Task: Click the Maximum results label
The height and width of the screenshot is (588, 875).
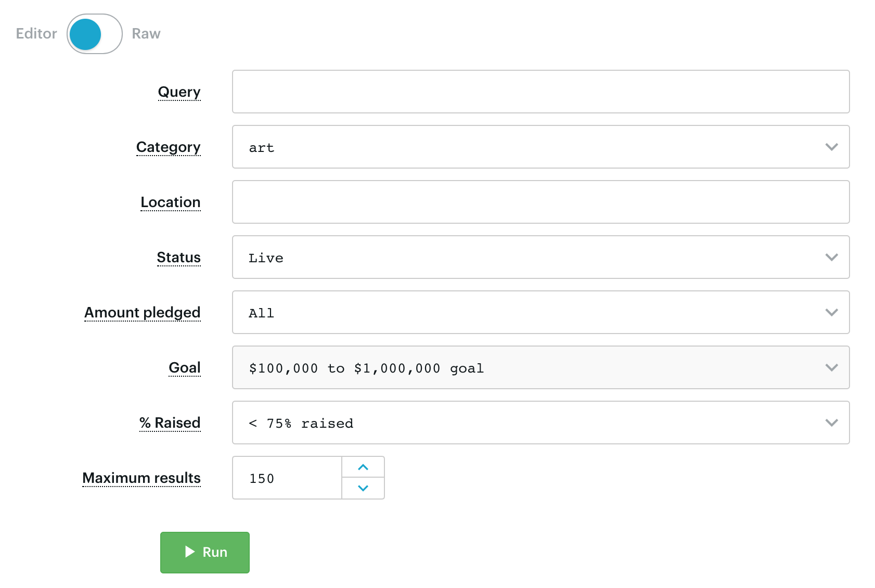Action: (x=141, y=478)
